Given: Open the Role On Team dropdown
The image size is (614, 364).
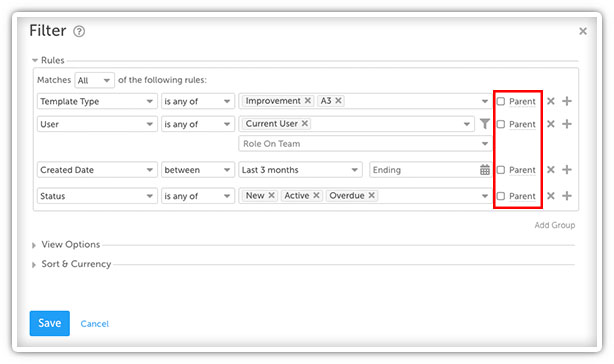Looking at the screenshot, I should pyautogui.click(x=365, y=144).
